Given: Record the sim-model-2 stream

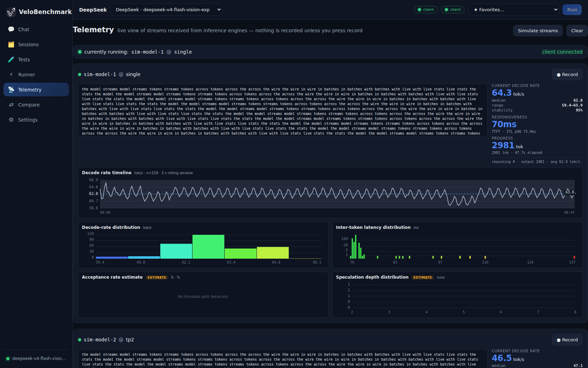Looking at the screenshot, I should click(x=567, y=340).
